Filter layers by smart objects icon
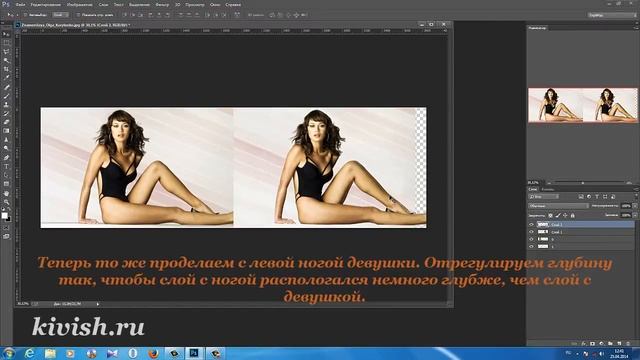This screenshot has height=360, width=640. [613, 197]
